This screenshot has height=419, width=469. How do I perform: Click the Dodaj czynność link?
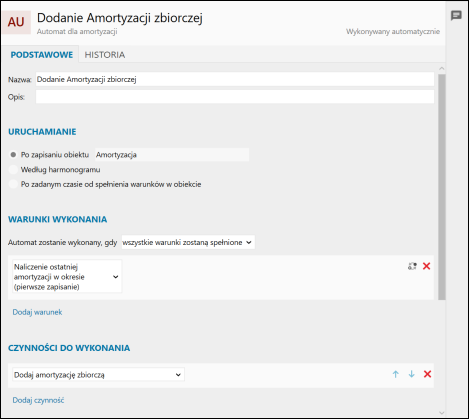pos(38,400)
